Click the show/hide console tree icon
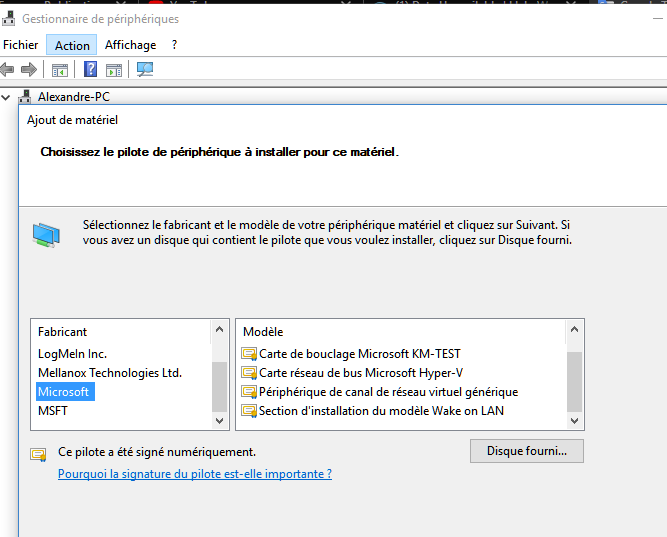 tap(60, 69)
